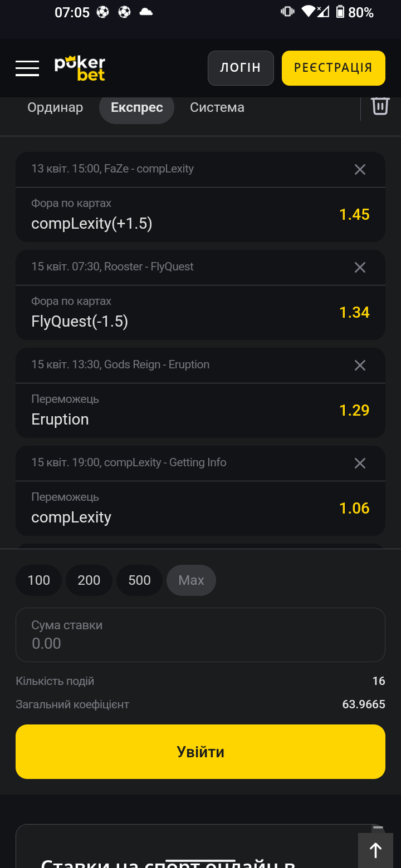Tap the yellow Увійти button
The height and width of the screenshot is (868, 401).
coord(200,752)
